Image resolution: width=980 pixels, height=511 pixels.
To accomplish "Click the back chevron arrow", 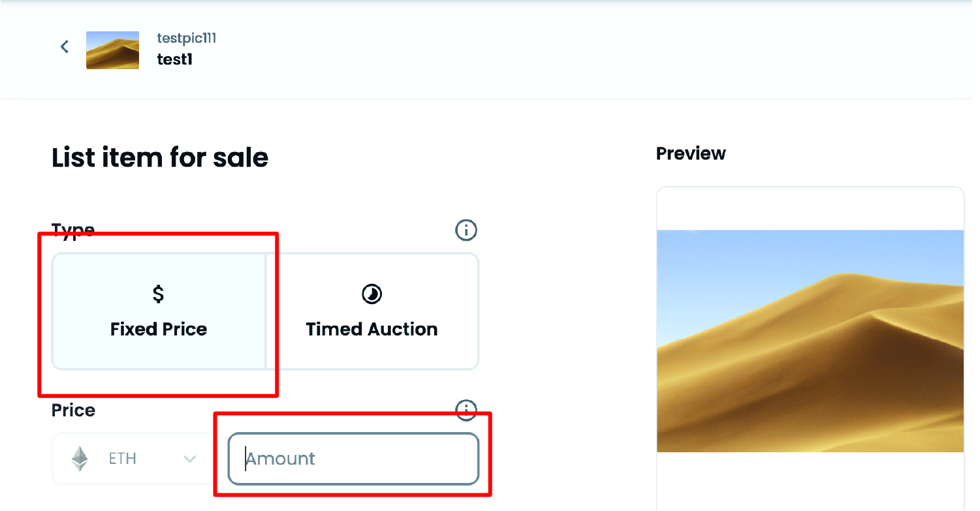I will [x=64, y=46].
